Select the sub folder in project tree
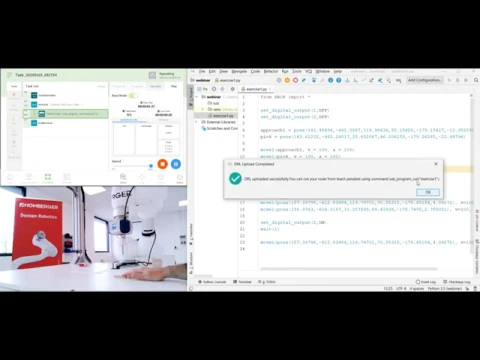Image resolution: width=480 pixels, height=360 pixels. point(213,103)
